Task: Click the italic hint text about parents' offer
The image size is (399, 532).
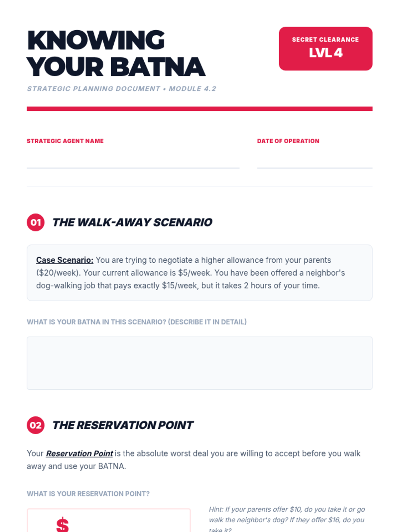Action: pos(287,519)
